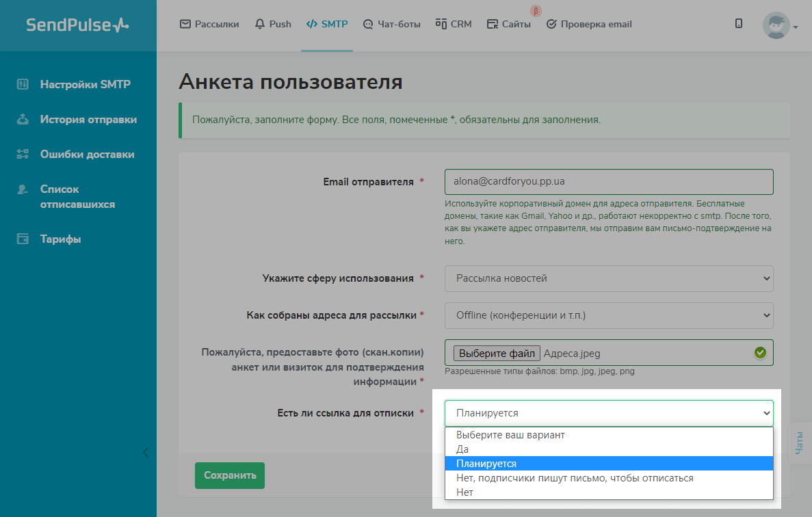Click the unsubscribed list person icon

pos(23,189)
